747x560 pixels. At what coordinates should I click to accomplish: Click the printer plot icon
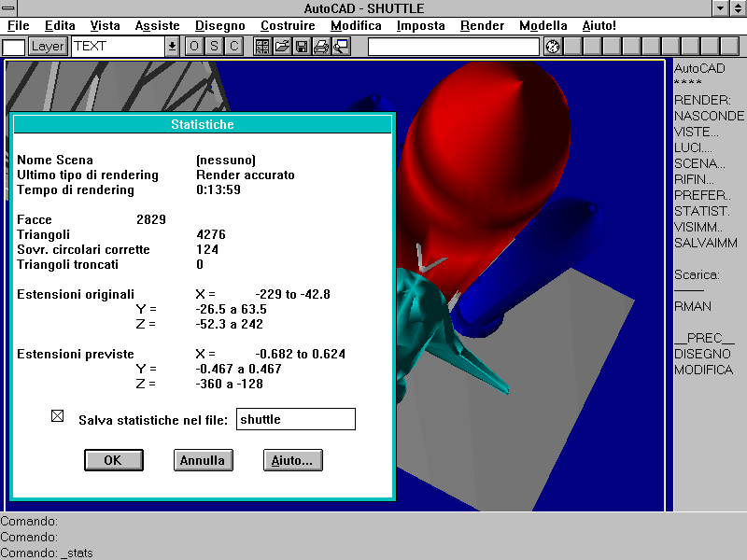point(321,46)
